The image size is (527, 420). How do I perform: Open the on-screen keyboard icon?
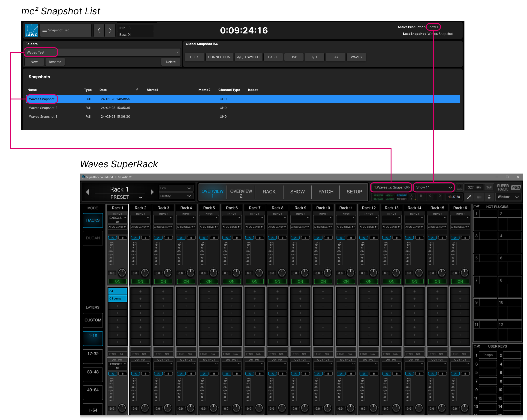pos(479,197)
